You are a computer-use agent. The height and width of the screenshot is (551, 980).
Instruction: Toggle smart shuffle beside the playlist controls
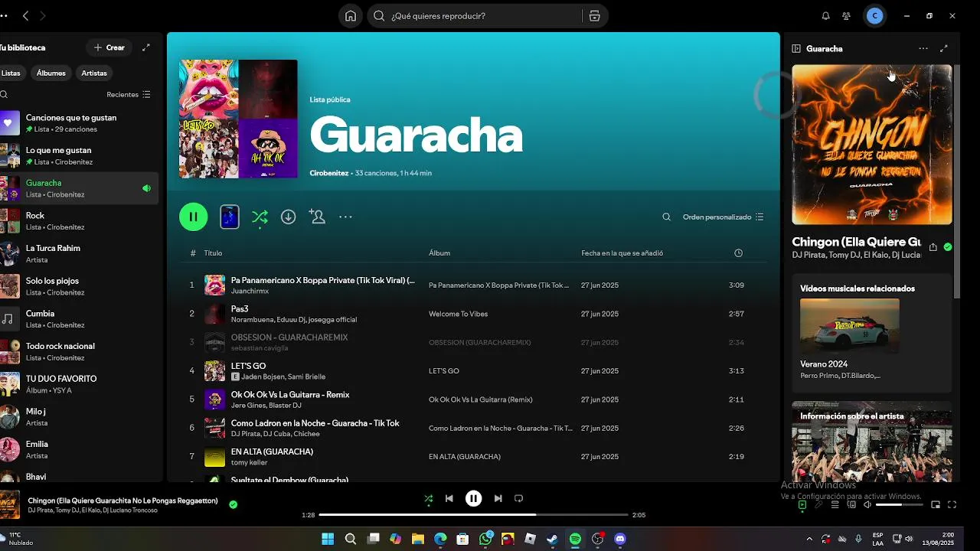260,217
